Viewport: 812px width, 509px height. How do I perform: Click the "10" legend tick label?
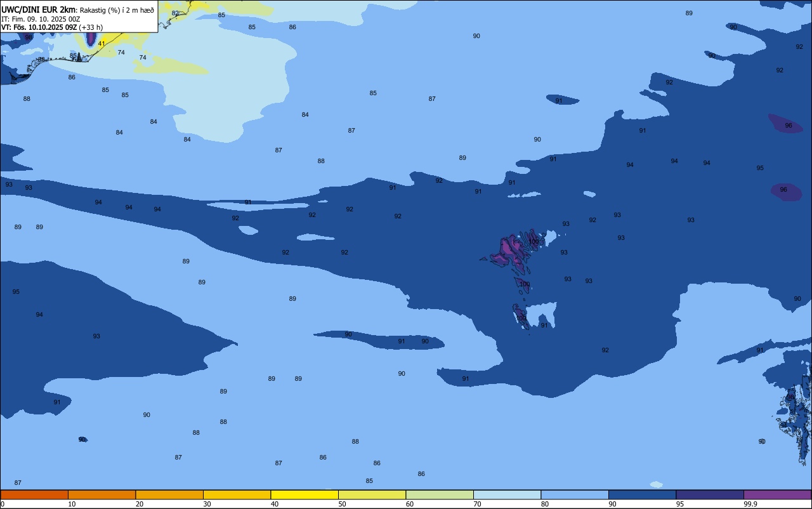pyautogui.click(x=72, y=504)
